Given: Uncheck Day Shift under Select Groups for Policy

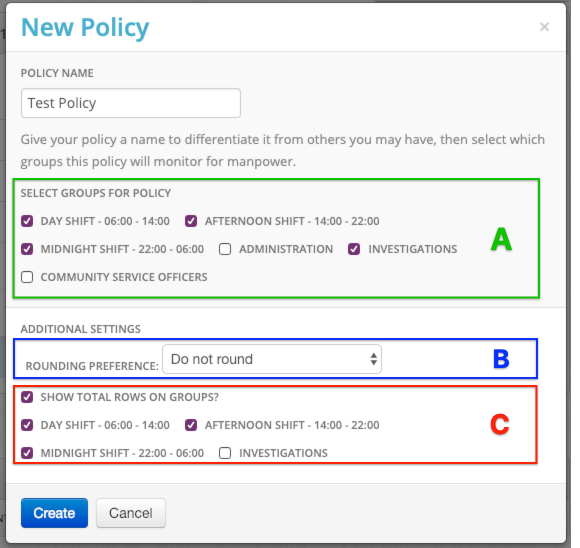Looking at the screenshot, I should [27, 221].
